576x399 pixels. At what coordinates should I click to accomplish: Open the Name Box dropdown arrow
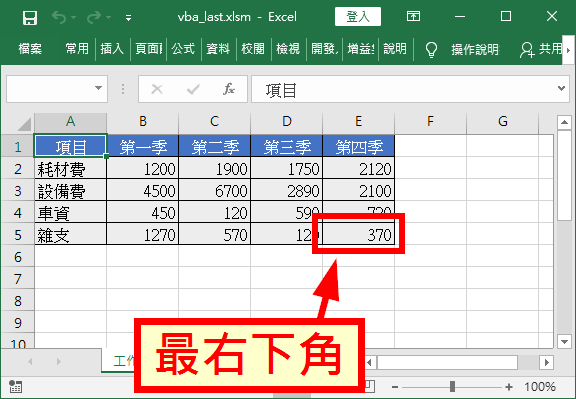point(98,88)
